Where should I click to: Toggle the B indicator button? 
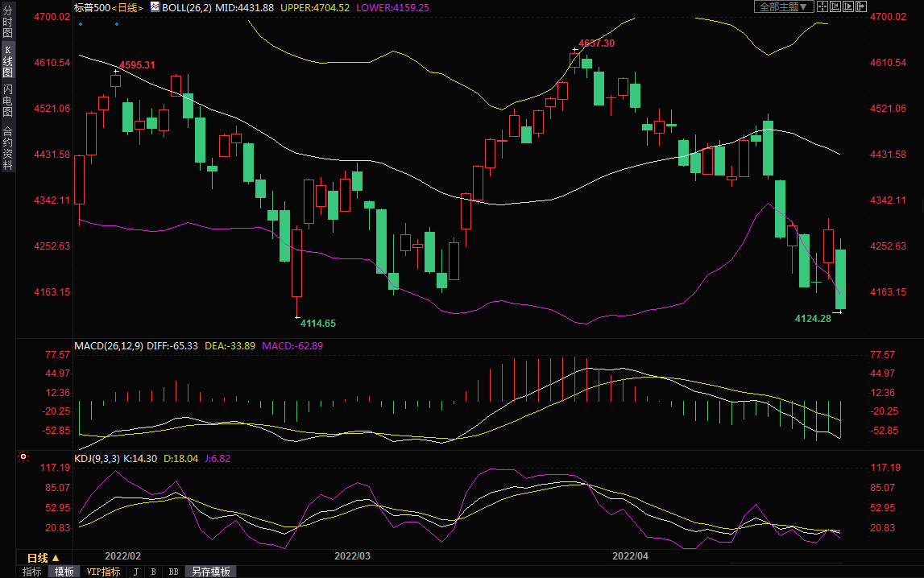coord(153,572)
